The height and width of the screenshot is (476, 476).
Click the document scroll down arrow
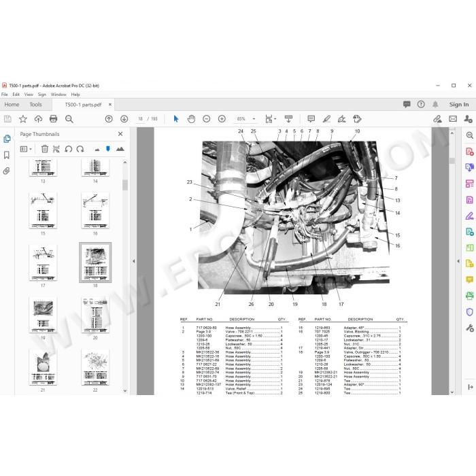click(x=452, y=392)
